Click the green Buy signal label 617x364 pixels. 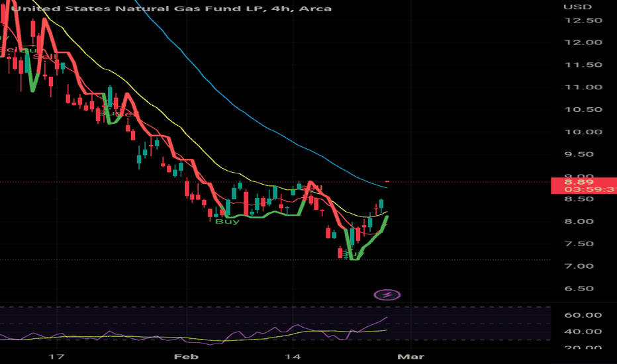(x=228, y=222)
